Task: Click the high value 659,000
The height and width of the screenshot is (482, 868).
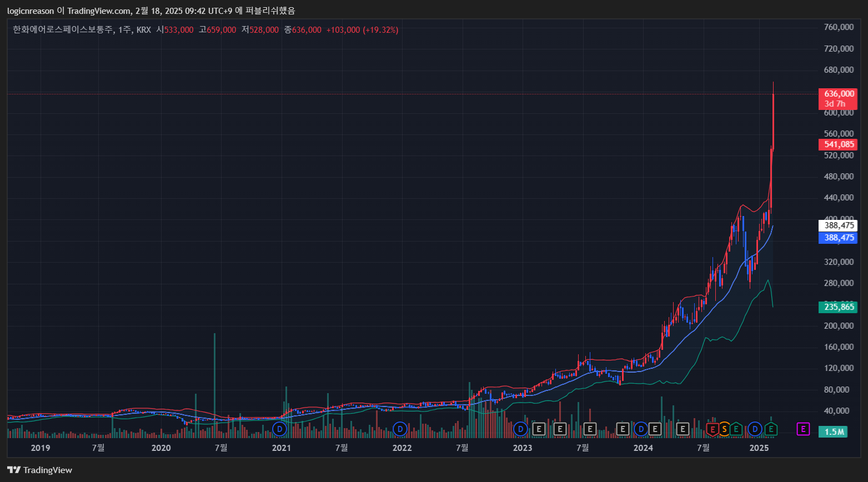Action: 222,29
